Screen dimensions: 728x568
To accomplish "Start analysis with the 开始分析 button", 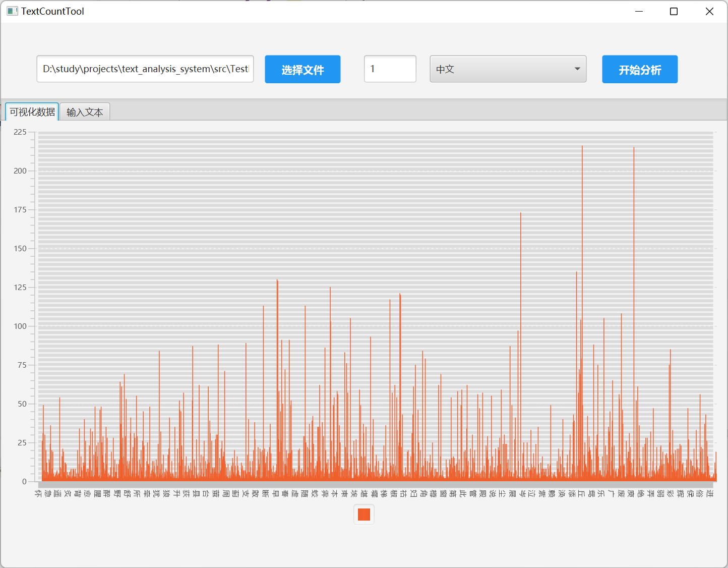I will coord(639,70).
